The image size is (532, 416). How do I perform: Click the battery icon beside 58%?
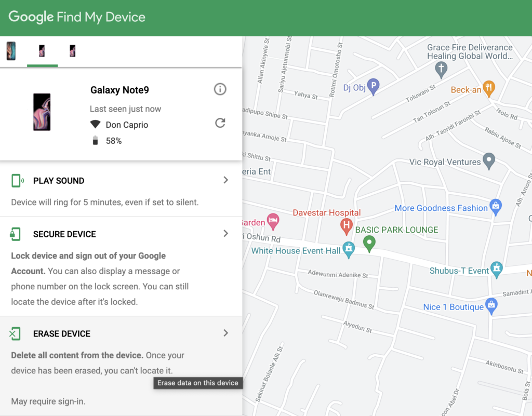pyautogui.click(x=96, y=140)
